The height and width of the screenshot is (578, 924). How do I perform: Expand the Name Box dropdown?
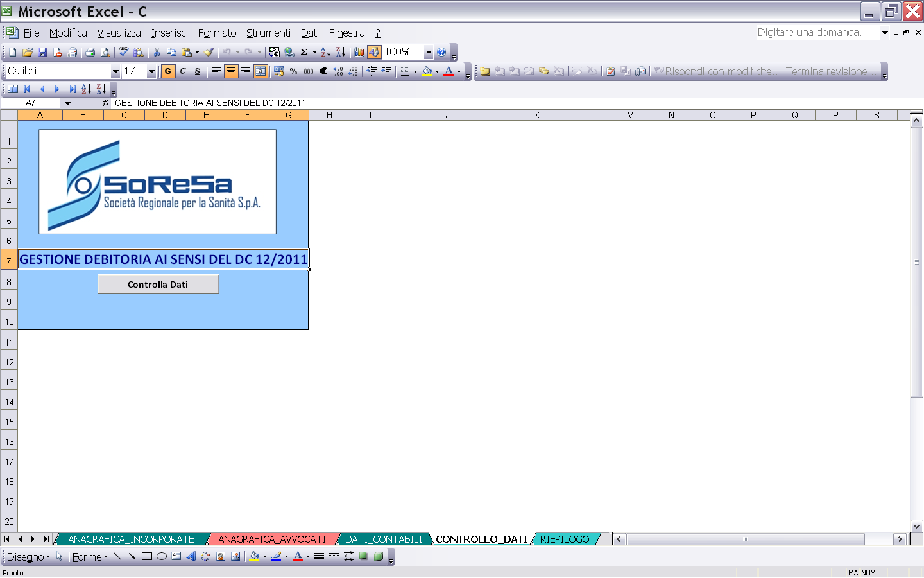click(67, 103)
